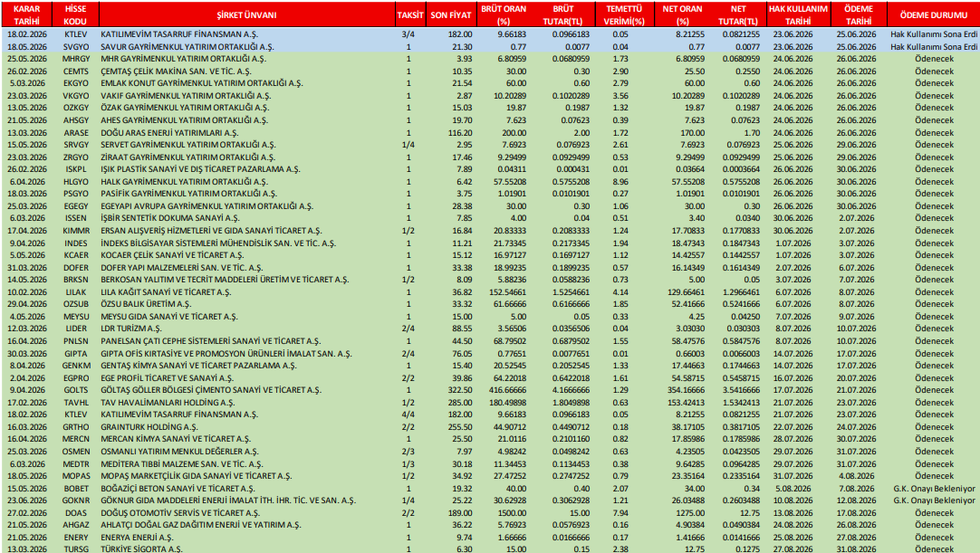Select the ŞİRKET ÜNVANI column header
980x553 pixels.
point(247,15)
